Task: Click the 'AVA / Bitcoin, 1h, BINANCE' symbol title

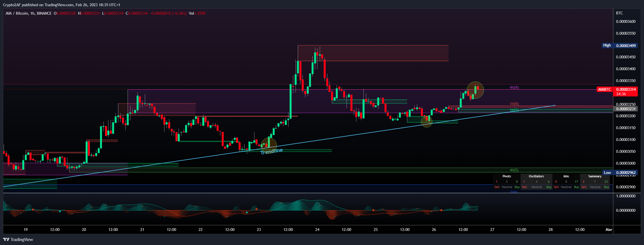Action: coord(28,13)
